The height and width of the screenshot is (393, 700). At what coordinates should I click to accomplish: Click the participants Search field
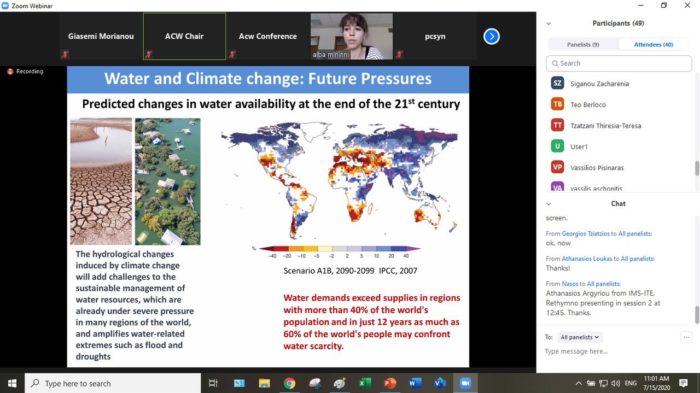point(619,63)
